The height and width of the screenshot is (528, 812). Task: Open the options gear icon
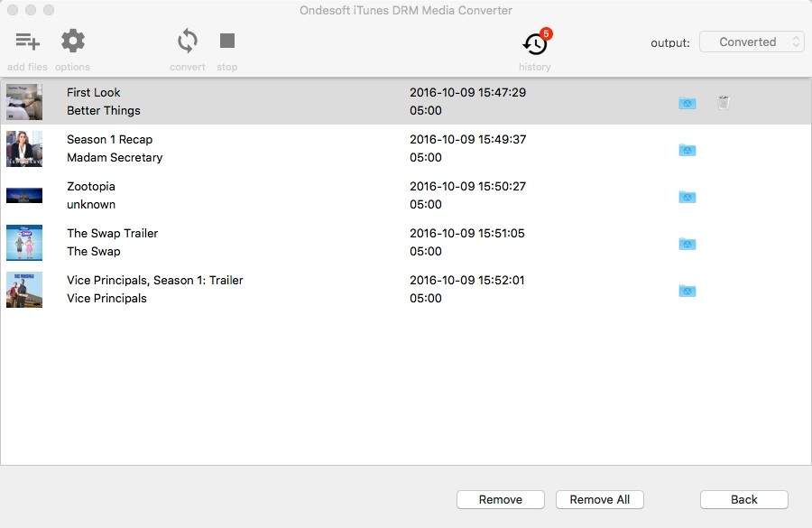(72, 41)
